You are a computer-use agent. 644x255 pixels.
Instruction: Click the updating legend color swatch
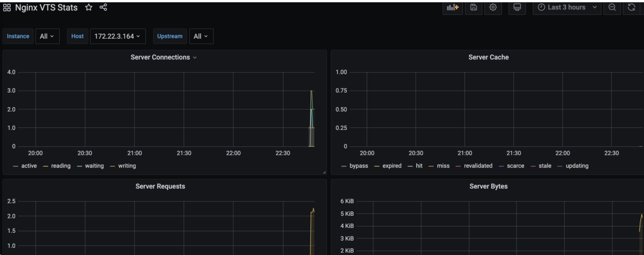tap(560, 166)
